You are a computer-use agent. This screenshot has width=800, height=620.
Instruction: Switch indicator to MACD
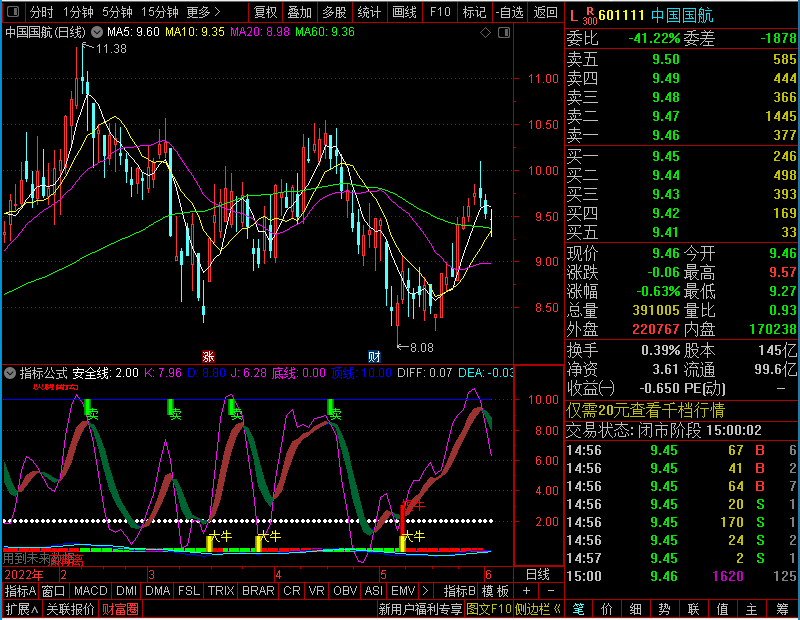pos(90,591)
